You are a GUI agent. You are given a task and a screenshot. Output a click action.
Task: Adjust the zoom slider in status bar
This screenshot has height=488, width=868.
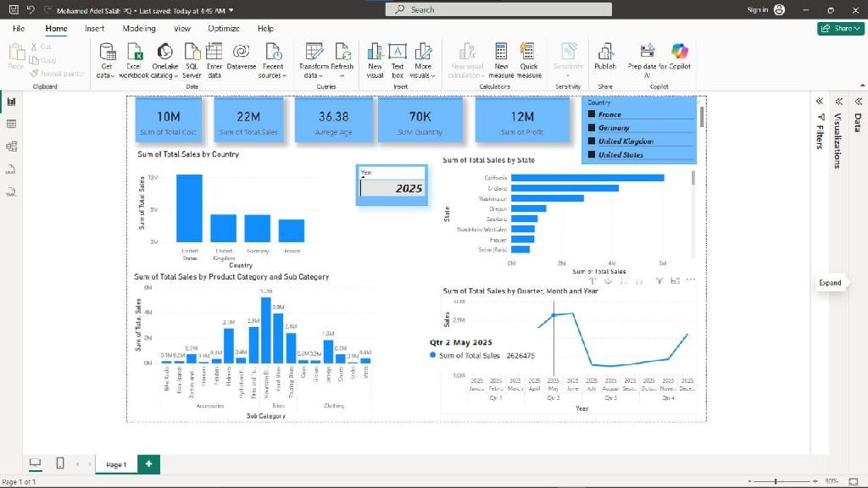(776, 481)
